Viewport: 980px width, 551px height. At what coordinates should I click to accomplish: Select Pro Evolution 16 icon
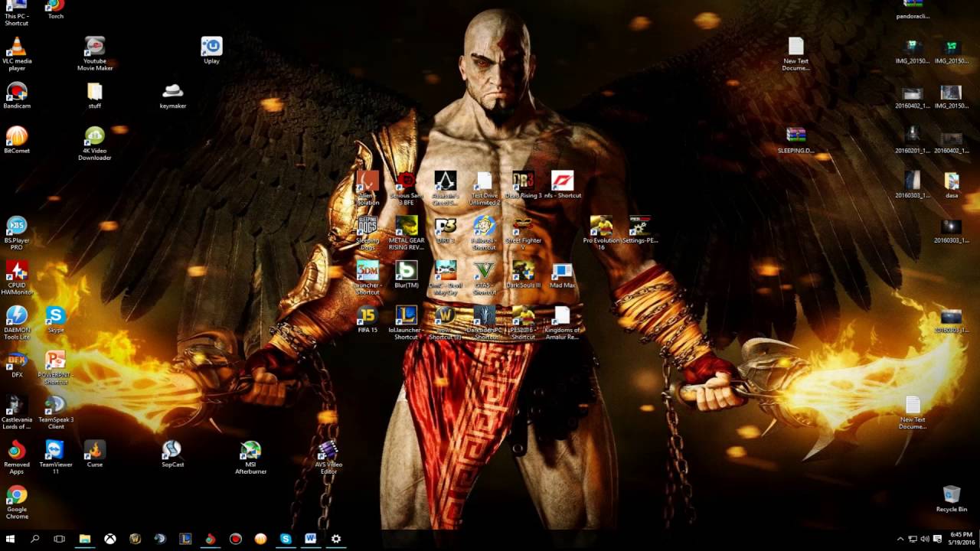tap(601, 234)
